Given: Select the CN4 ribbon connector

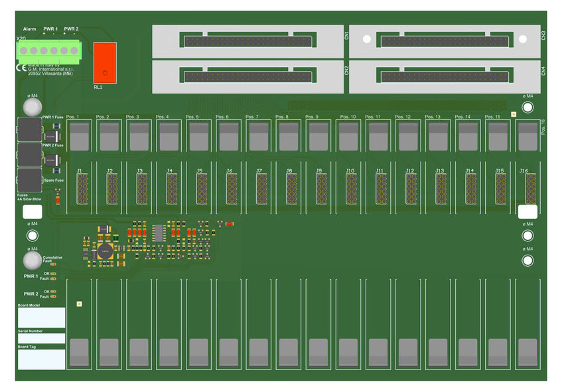Looking at the screenshot, I should 445,76.
